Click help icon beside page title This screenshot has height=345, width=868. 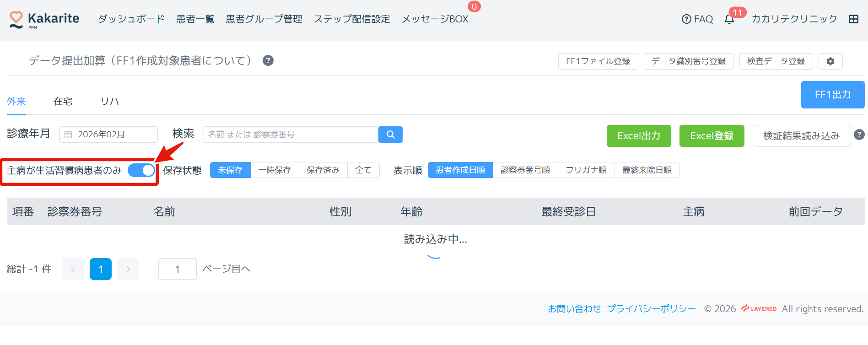(x=268, y=60)
